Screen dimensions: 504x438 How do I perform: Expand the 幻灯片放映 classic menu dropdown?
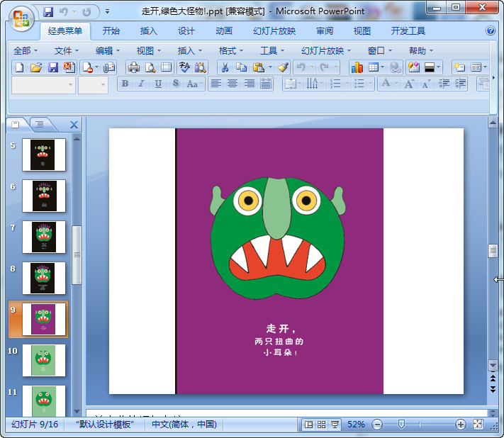[x=326, y=51]
